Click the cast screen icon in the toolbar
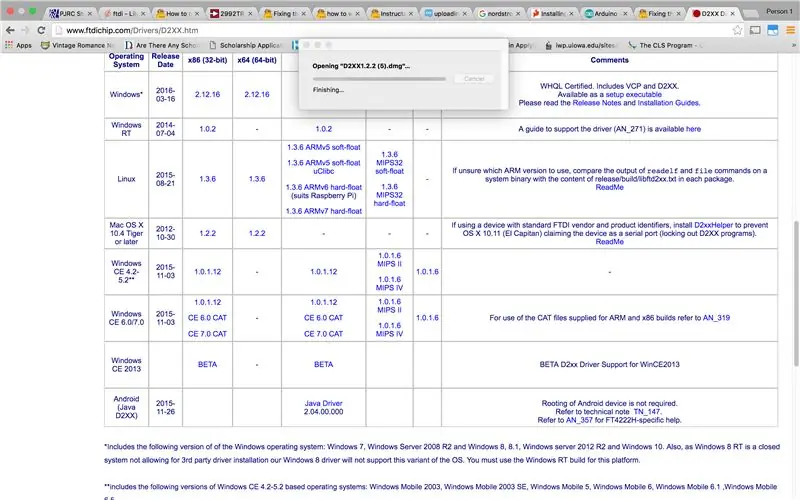This screenshot has height=500, width=800. pos(755,30)
